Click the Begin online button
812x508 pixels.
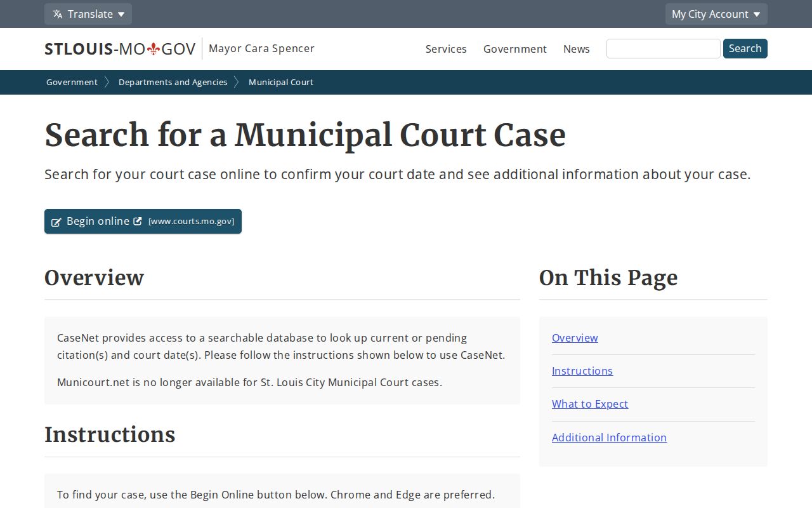click(x=143, y=221)
